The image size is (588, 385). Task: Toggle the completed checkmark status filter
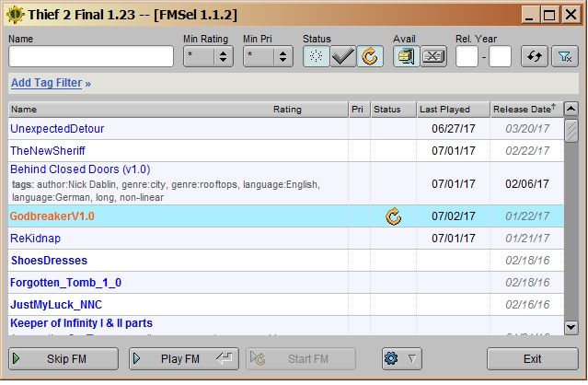click(x=343, y=56)
